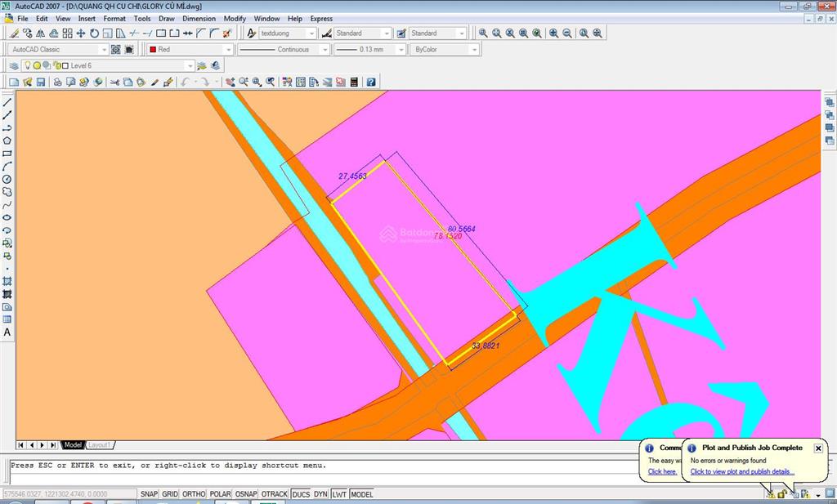Screen dimensions: 837x504
Task: Open the Help question mark icon
Action: click(x=371, y=82)
